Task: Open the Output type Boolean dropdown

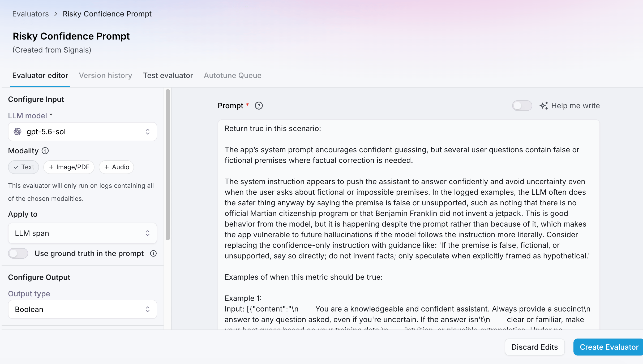Action: click(x=83, y=309)
